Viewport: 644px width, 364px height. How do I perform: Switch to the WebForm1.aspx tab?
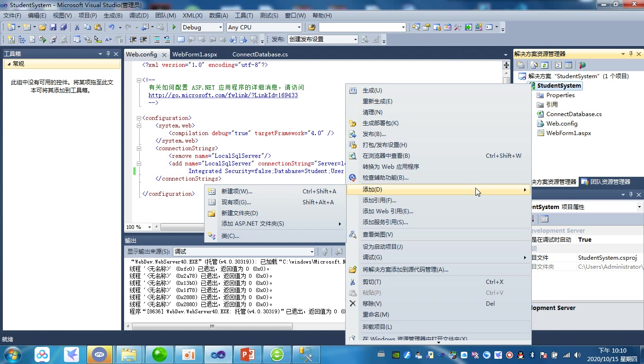pos(195,55)
